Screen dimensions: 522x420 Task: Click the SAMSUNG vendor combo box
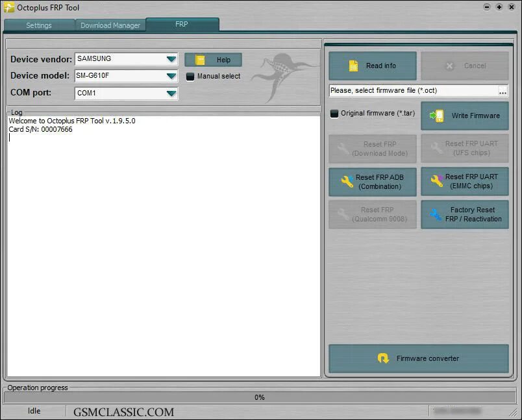(126, 59)
